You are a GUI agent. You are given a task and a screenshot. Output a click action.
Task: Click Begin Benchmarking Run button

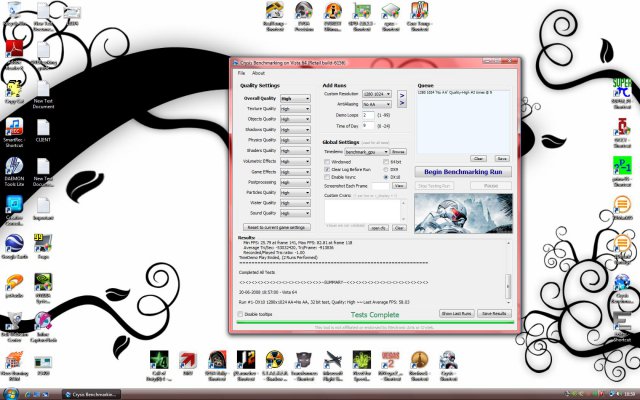463,172
